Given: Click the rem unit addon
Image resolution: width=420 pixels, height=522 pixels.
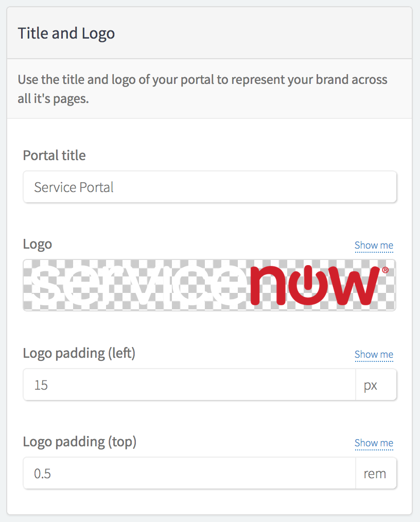Looking at the screenshot, I should (376, 473).
